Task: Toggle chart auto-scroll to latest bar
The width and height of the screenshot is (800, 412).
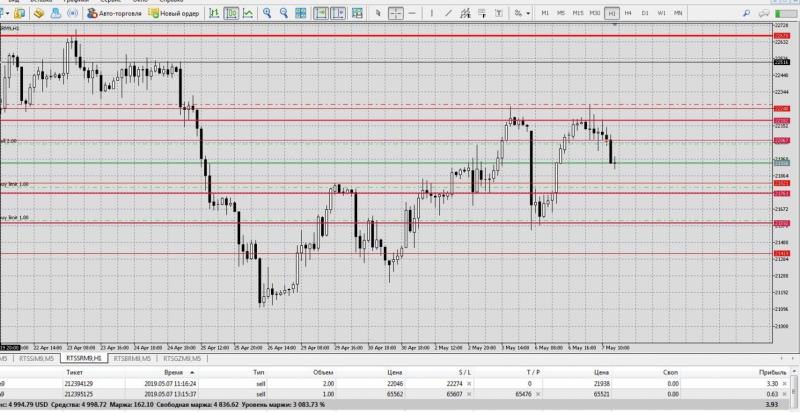Action: point(322,14)
